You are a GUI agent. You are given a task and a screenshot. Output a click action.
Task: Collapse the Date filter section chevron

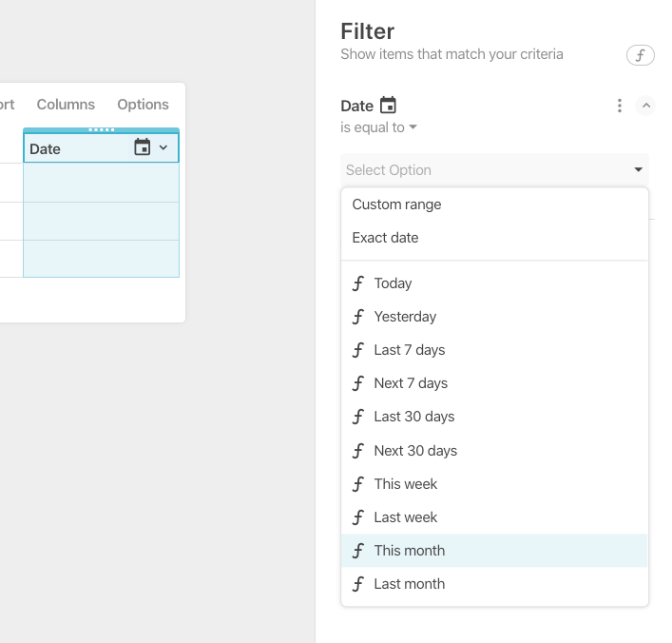coord(645,106)
